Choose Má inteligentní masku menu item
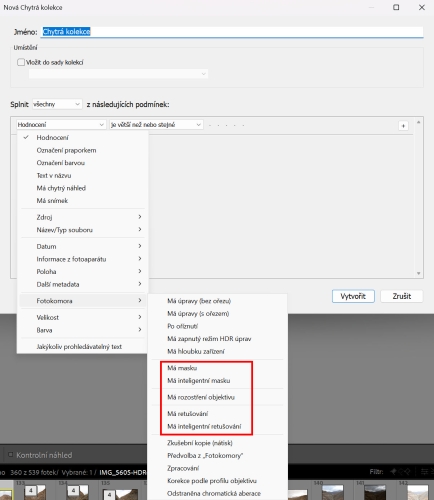The height and width of the screenshot is (500, 434). [x=199, y=381]
